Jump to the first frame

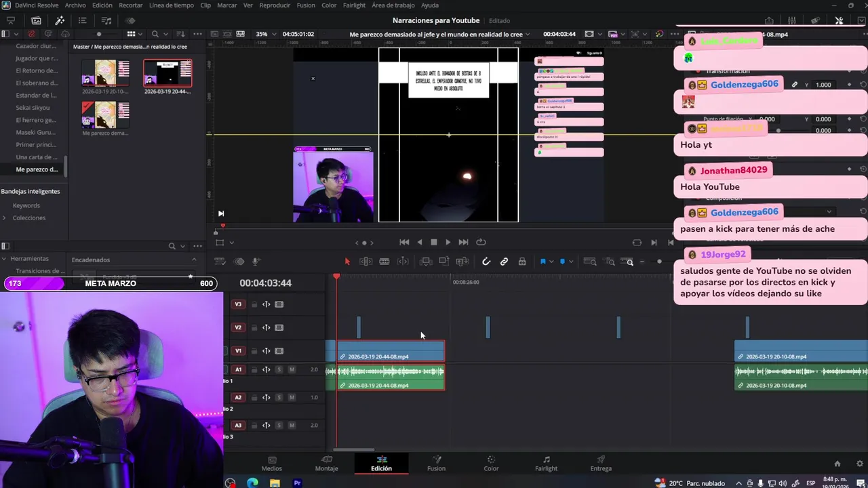coord(404,242)
